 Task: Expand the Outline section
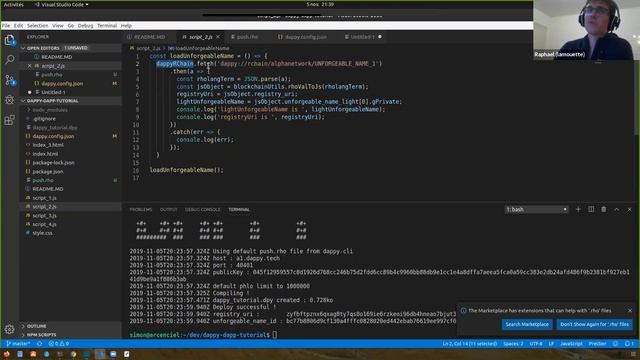pyautogui.click(x=71, y=326)
